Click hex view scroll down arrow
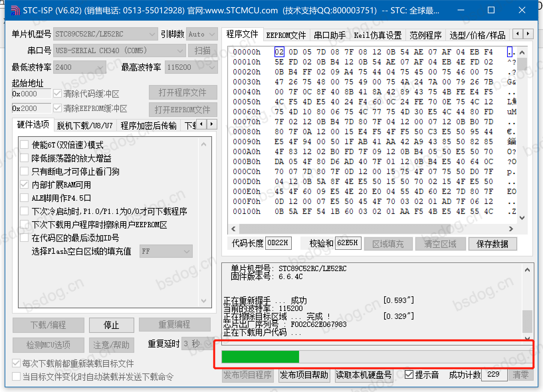543x392 pixels. [522, 218]
